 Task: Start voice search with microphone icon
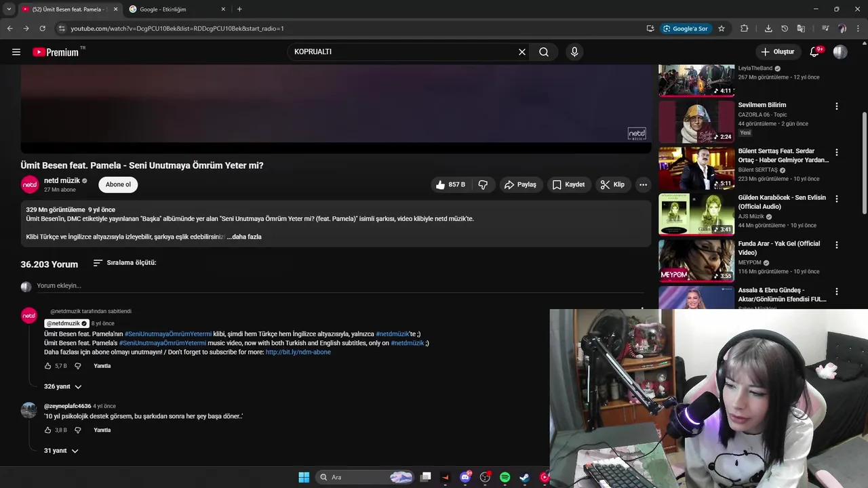pos(574,52)
